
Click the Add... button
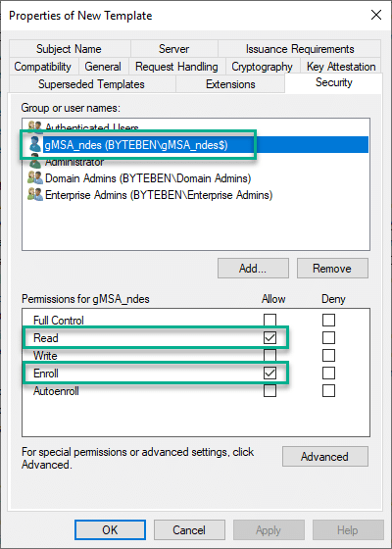(x=253, y=269)
